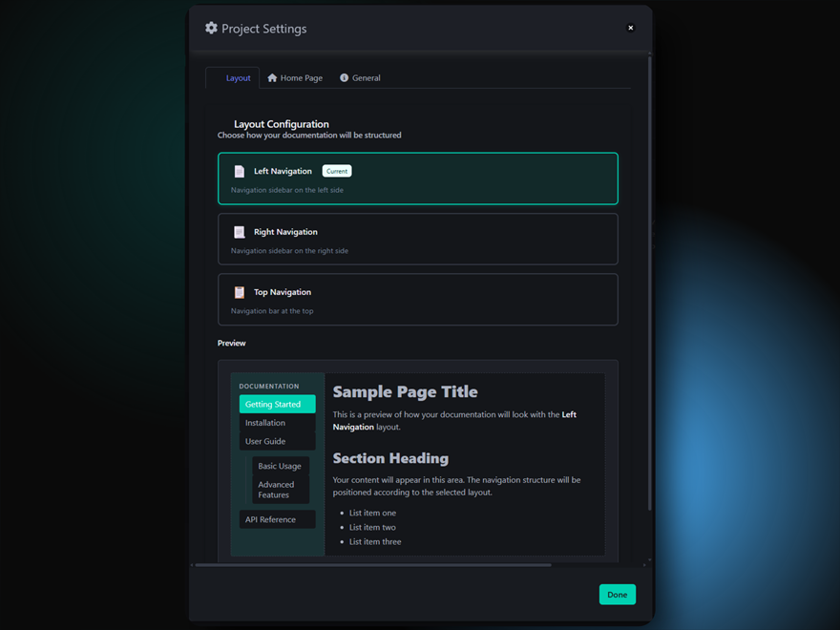Viewport: 840px width, 630px height.
Task: Select the Left Navigation layout option
Action: coord(417,178)
